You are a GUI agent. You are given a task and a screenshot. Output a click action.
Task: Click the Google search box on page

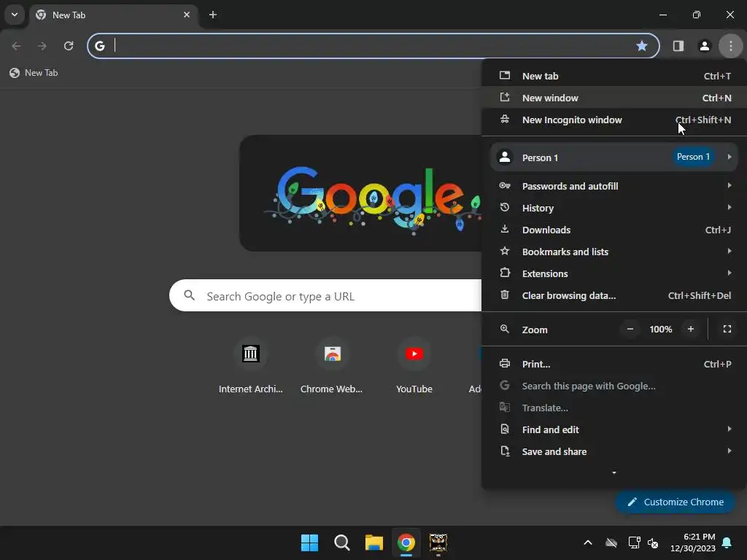[325, 296]
